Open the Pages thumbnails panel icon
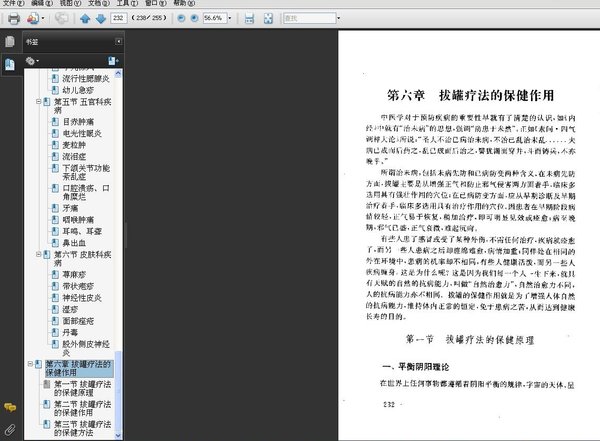Viewport: 600px width, 441px height. pyautogui.click(x=10, y=41)
